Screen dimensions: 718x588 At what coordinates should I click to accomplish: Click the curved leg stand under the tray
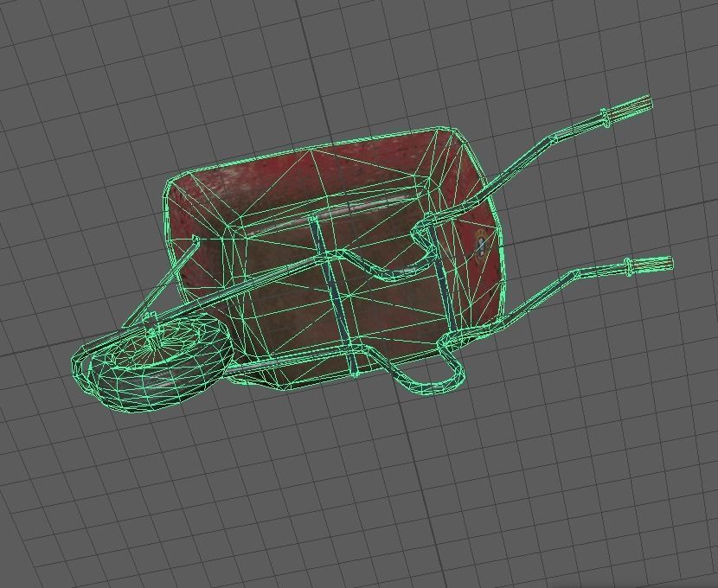[x=419, y=371]
